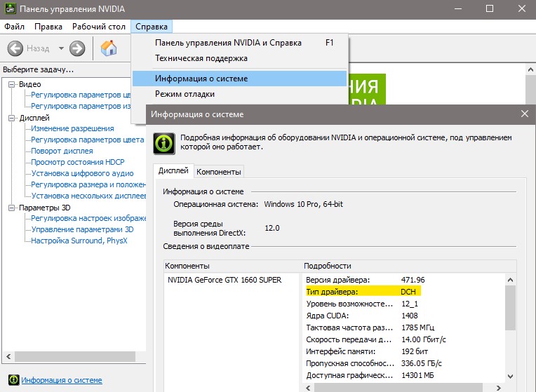Open the Правка menu
Image resolution: width=536 pixels, height=392 pixels.
[48, 27]
